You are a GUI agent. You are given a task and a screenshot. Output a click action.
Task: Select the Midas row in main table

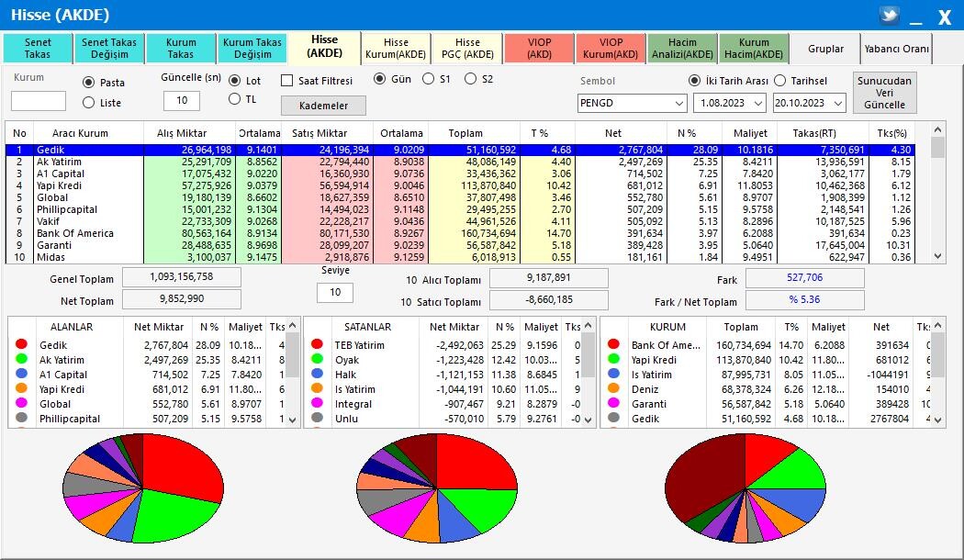click(x=460, y=258)
